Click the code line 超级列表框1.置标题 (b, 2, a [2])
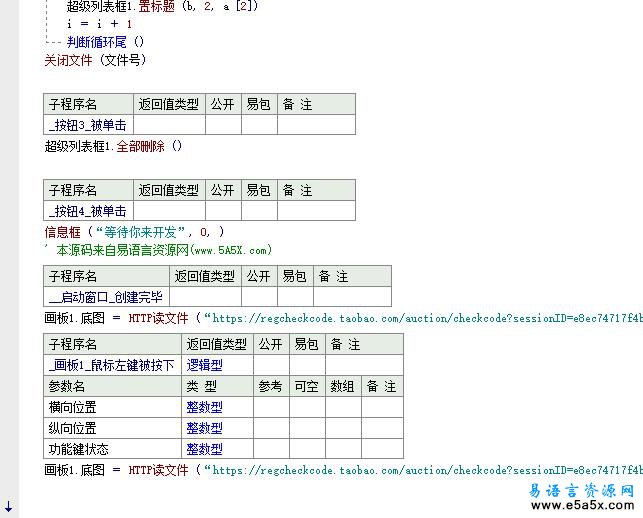The width and height of the screenshot is (643, 518). [x=162, y=6]
